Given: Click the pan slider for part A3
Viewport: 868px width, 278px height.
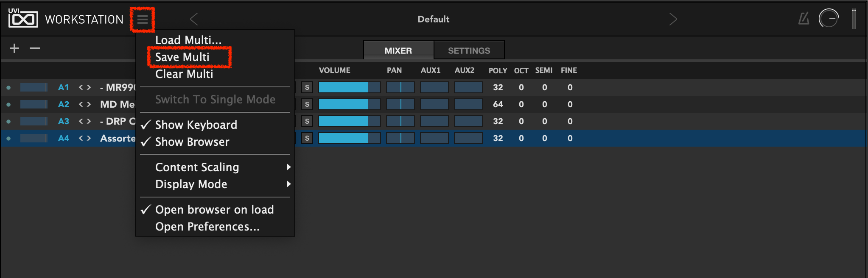Looking at the screenshot, I should (x=400, y=121).
